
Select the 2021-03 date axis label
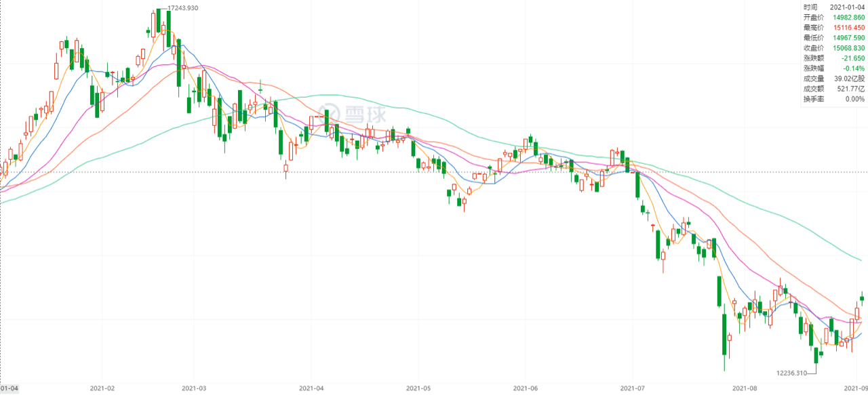coord(193,388)
